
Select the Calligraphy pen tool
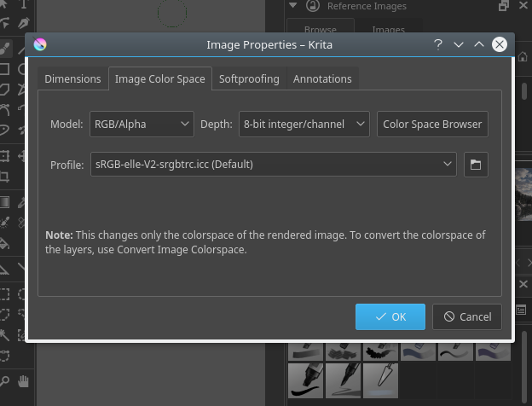point(23,23)
